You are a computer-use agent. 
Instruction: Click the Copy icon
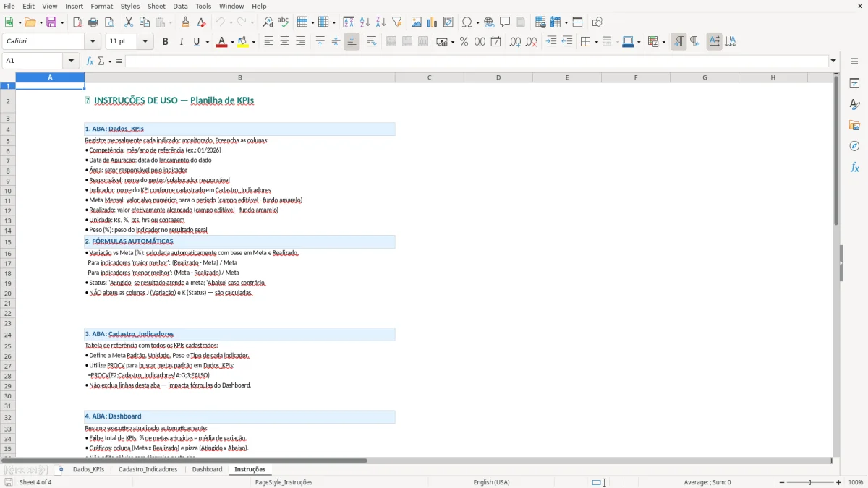[x=145, y=22]
